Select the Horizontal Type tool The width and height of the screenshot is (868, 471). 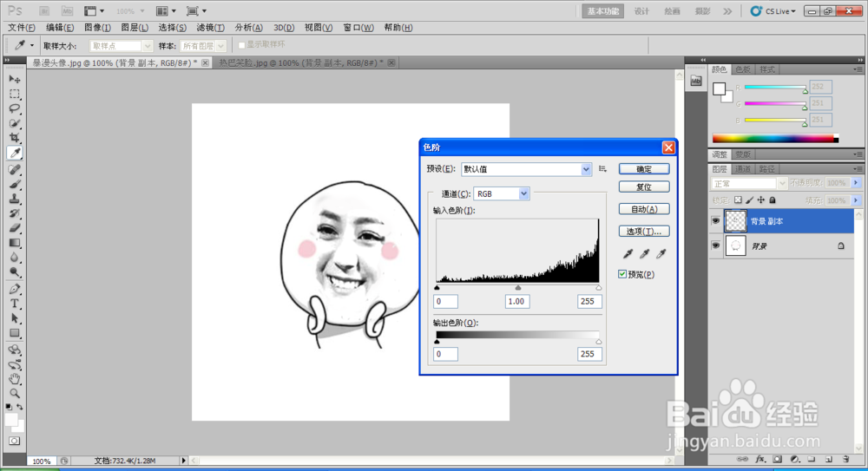click(15, 304)
